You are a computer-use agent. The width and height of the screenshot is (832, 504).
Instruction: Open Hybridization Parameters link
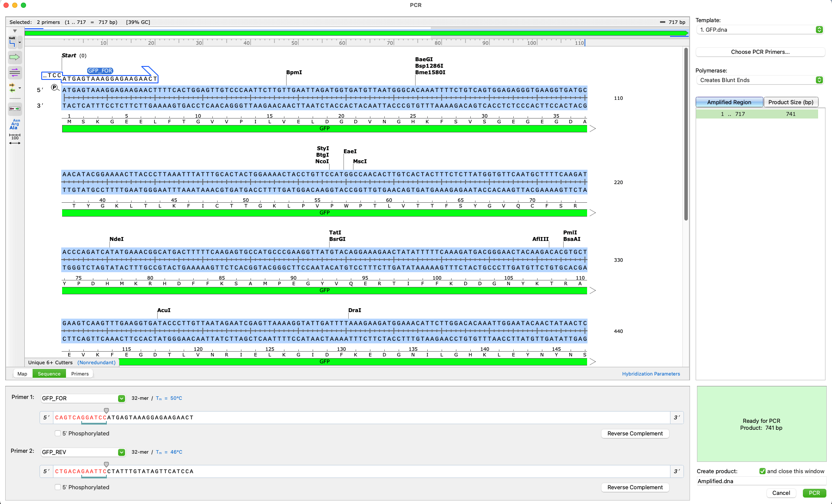(x=650, y=374)
